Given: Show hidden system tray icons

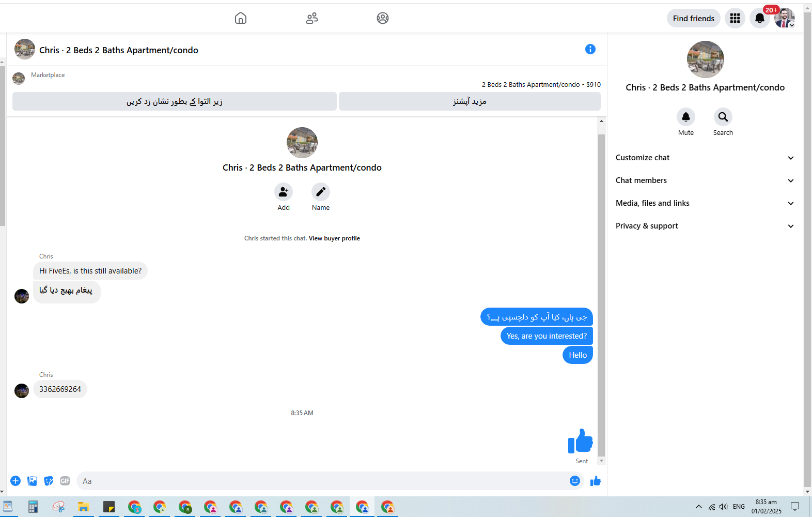Looking at the screenshot, I should click(x=698, y=507).
